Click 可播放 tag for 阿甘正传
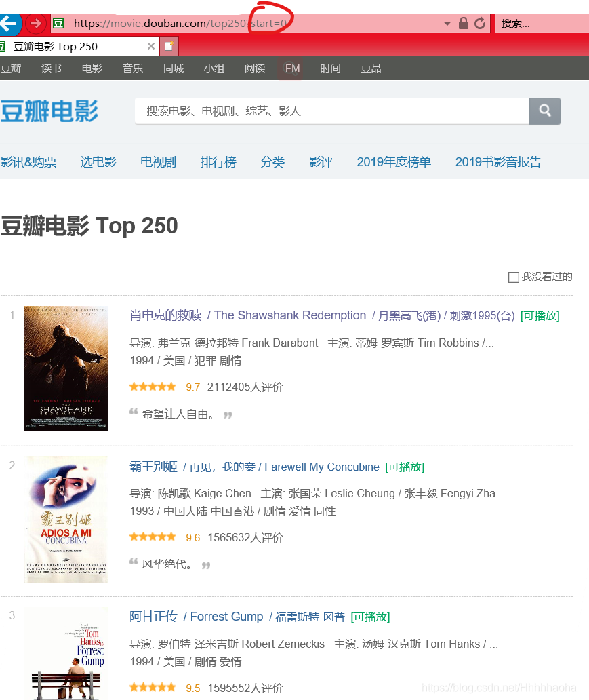The image size is (589, 700). (x=370, y=617)
